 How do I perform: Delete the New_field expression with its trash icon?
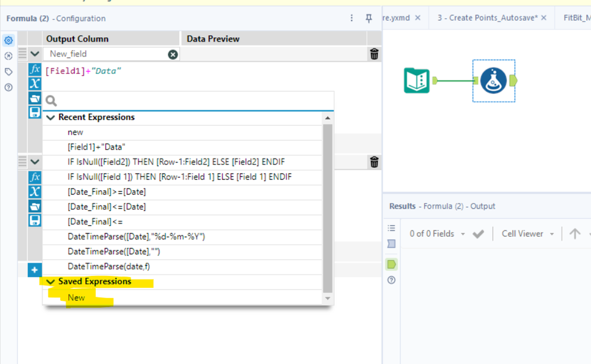pyautogui.click(x=374, y=54)
